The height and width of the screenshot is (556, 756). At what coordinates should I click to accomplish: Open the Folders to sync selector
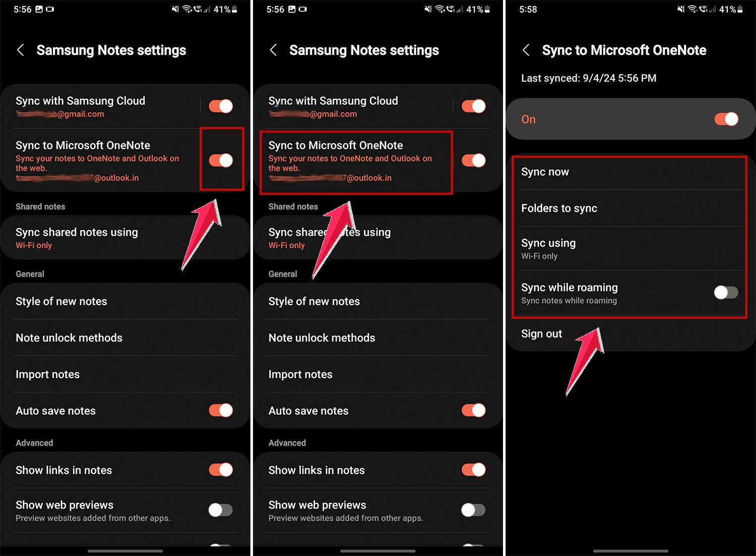point(559,208)
